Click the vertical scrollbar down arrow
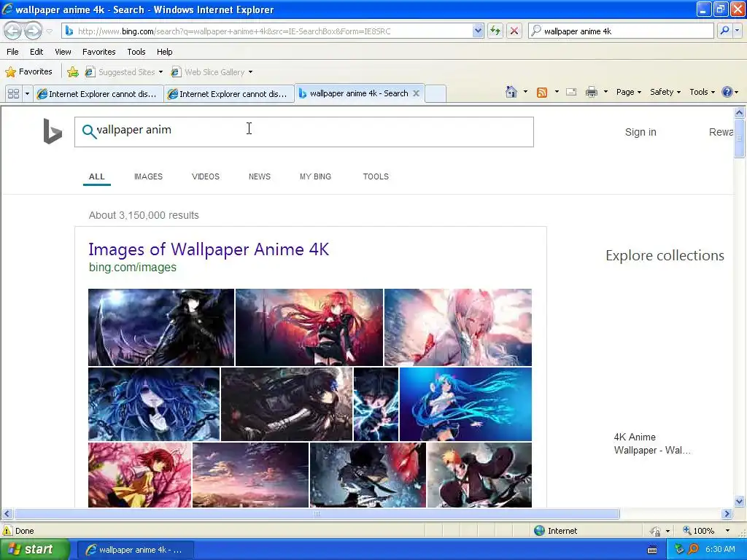Screen dimensions: 747x560 point(740,501)
